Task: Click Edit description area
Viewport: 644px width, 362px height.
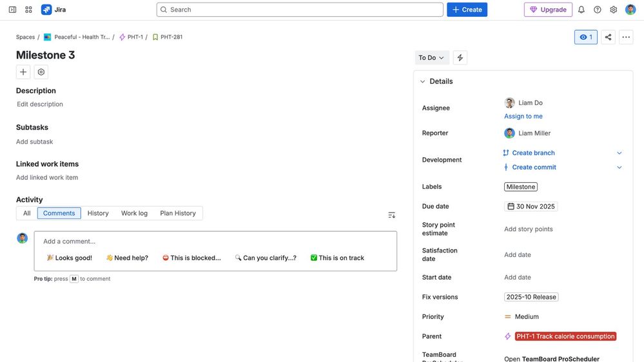Action: click(40, 104)
